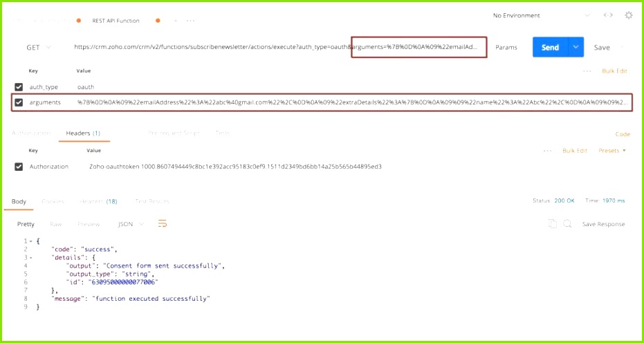The height and width of the screenshot is (343, 644).
Task: Click the oauth value cell
Action: [86, 87]
